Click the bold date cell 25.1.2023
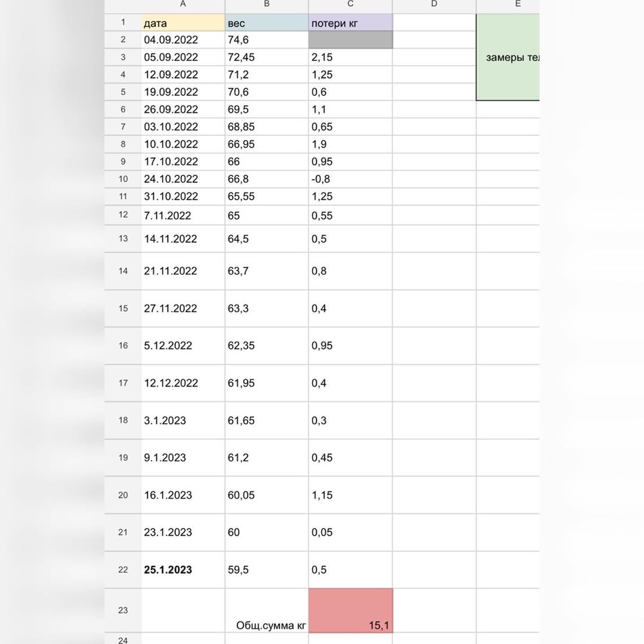644x644 pixels. 183,569
